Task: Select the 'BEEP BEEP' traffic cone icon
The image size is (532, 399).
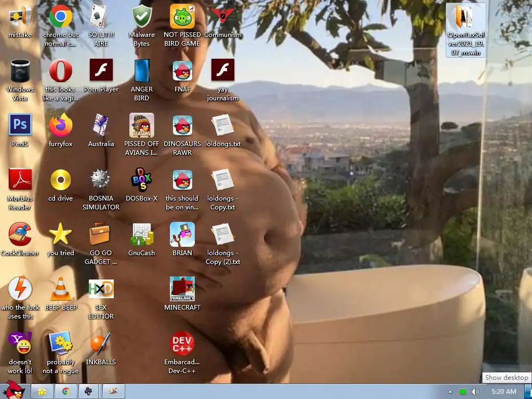Action: [60, 294]
